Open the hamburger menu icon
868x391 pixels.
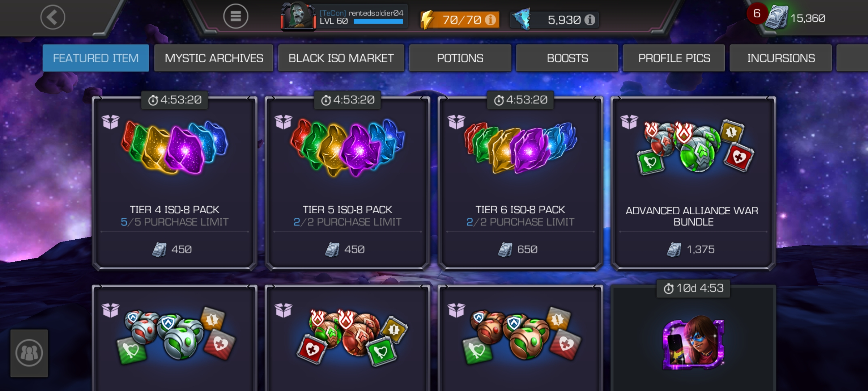tap(235, 16)
